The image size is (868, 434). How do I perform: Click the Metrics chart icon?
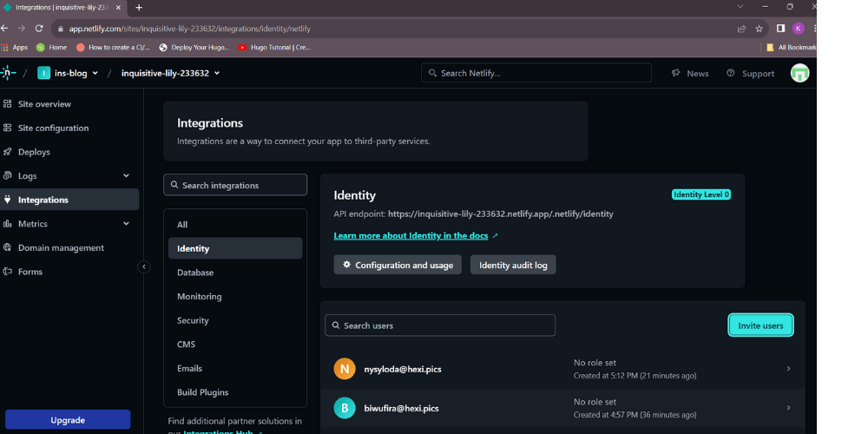[x=7, y=224]
